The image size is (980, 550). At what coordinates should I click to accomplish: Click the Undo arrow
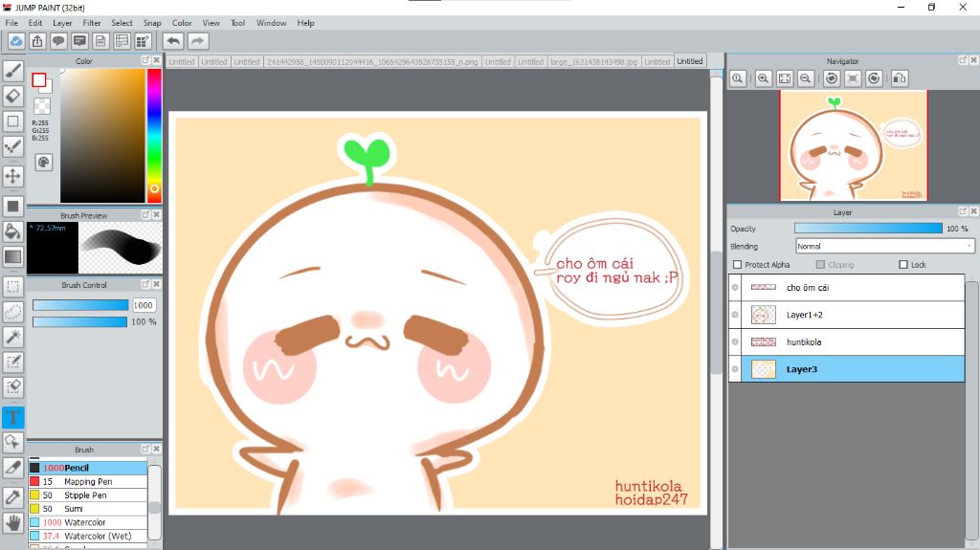pos(173,41)
